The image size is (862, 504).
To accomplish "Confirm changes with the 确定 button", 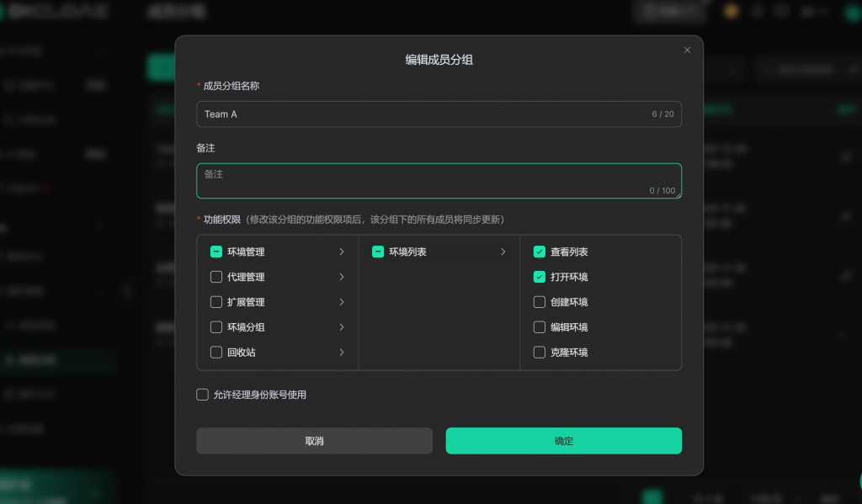I will coord(563,441).
